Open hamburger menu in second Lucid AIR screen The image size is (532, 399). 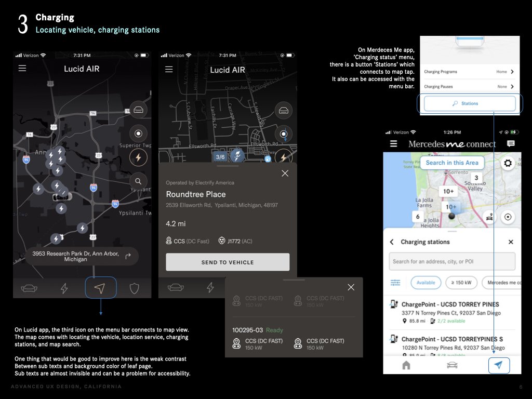(169, 69)
